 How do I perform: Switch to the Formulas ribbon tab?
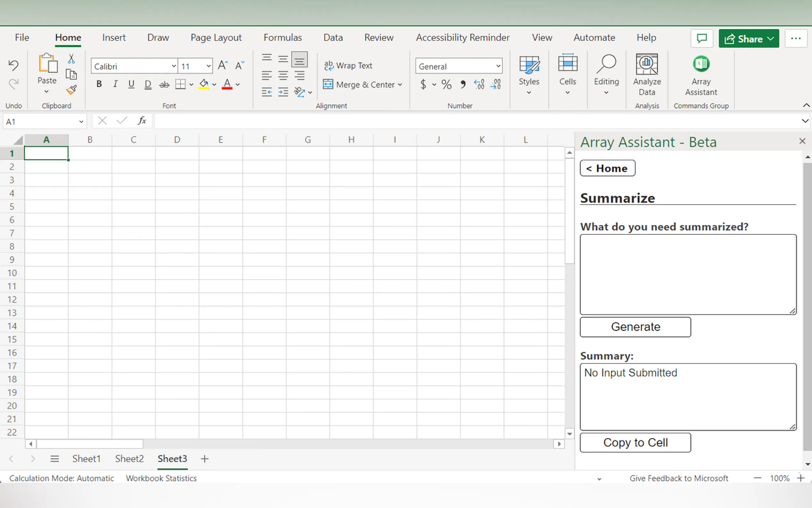[x=282, y=37]
